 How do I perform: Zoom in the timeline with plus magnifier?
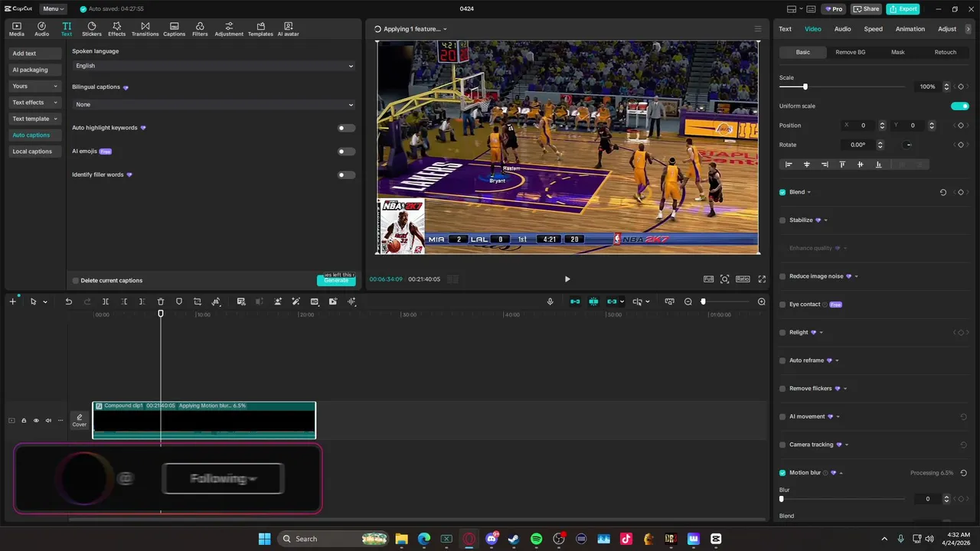[x=761, y=302]
